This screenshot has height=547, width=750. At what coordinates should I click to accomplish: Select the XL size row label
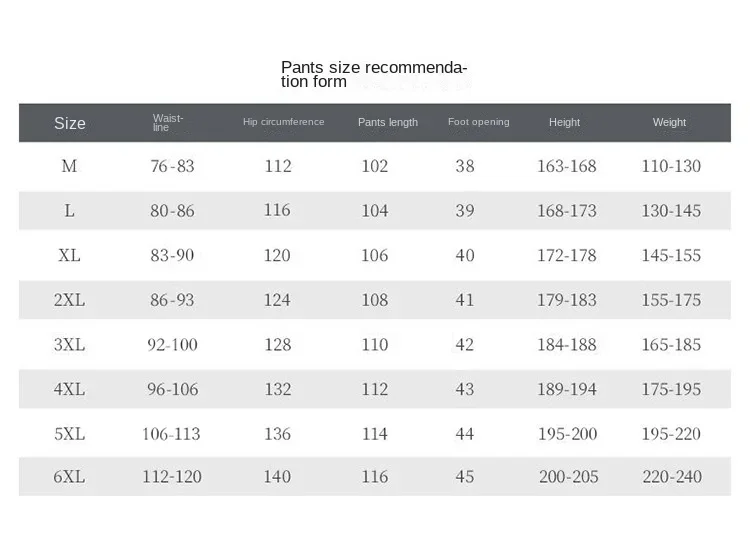point(69,255)
